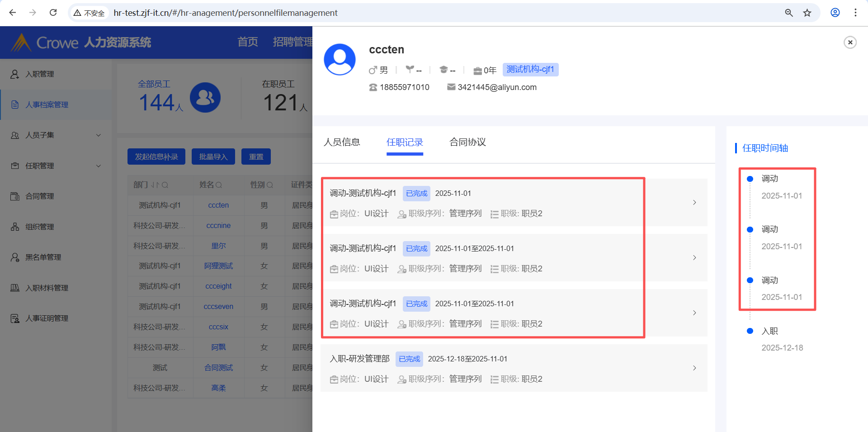Open 招聘管理 in the top navigation

[292, 42]
